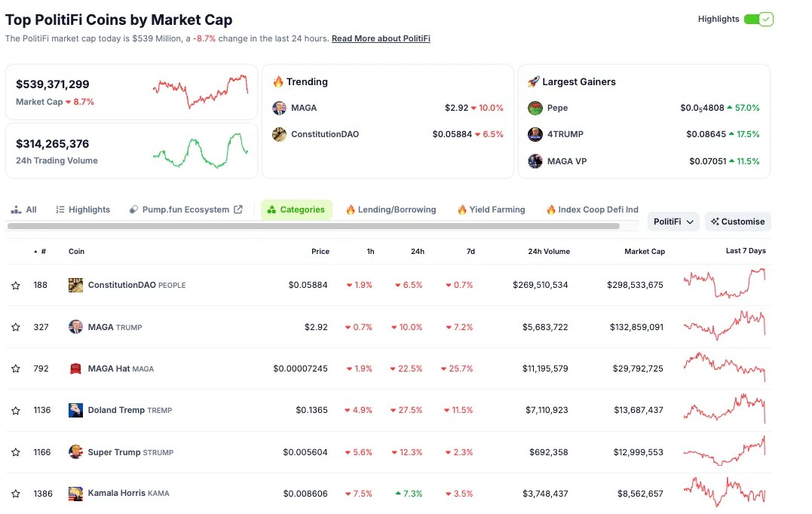812x514 pixels.
Task: Click the Doland Tremp coin logo
Action: click(x=75, y=410)
